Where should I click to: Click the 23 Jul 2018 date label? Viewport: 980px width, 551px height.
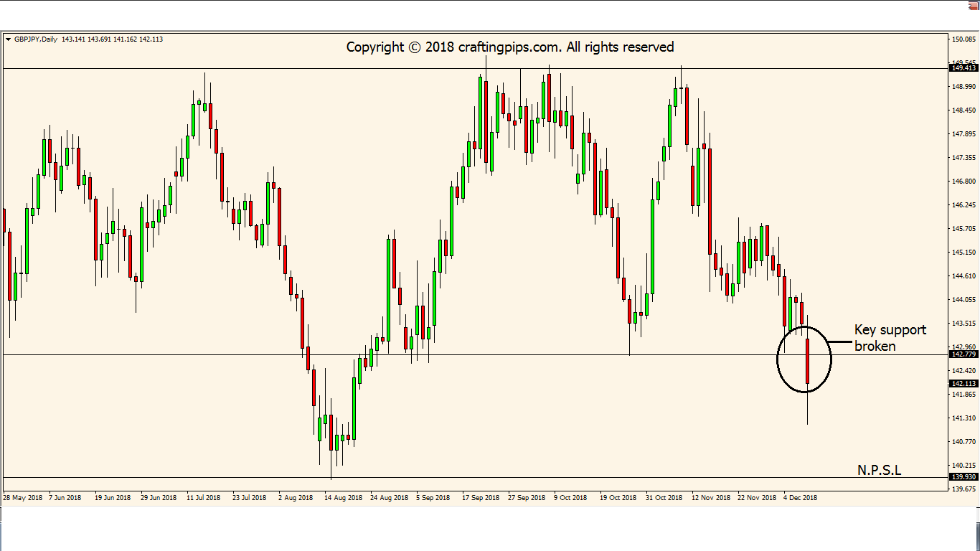(249, 497)
